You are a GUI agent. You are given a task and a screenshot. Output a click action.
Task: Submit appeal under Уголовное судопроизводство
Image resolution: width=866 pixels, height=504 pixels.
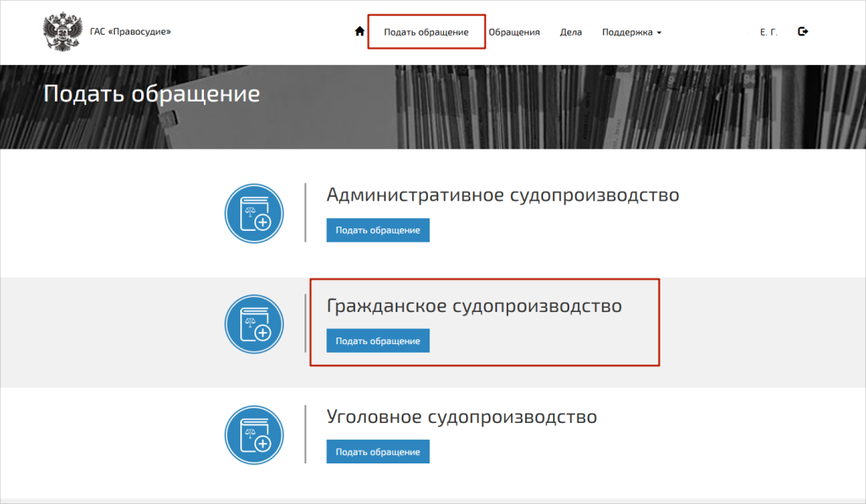click(x=378, y=452)
